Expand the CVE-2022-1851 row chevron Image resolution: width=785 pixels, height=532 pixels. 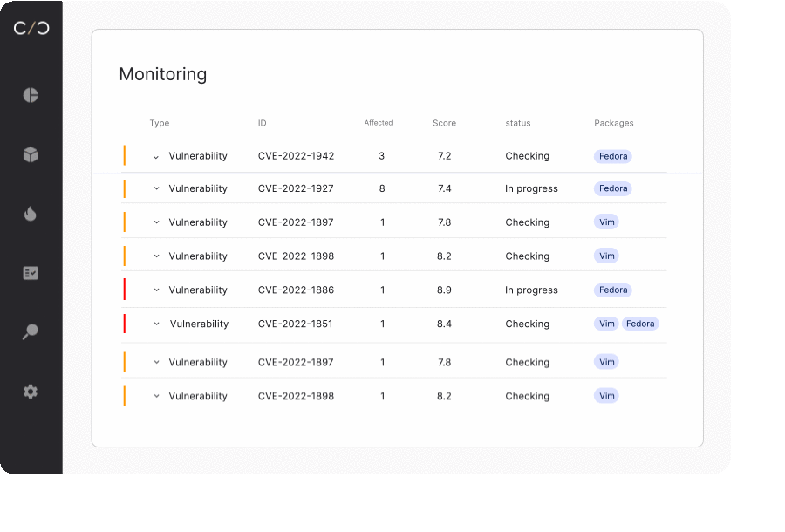pos(156,324)
